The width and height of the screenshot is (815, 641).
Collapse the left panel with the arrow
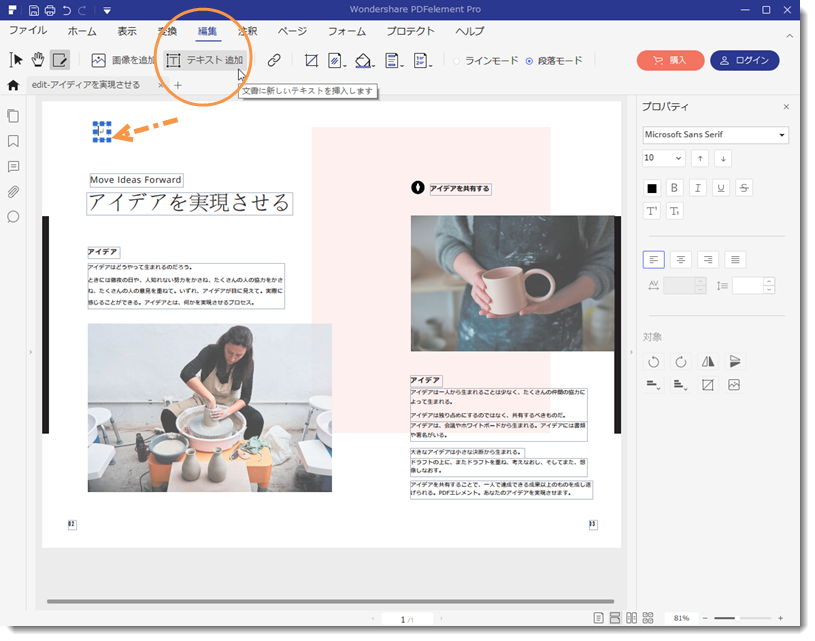[30, 352]
